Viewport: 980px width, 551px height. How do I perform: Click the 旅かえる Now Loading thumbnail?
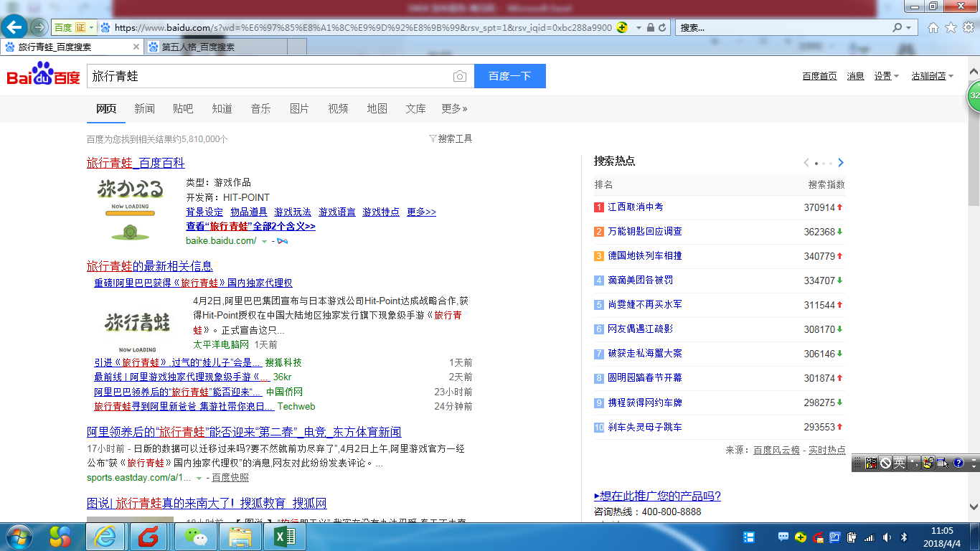tap(130, 208)
